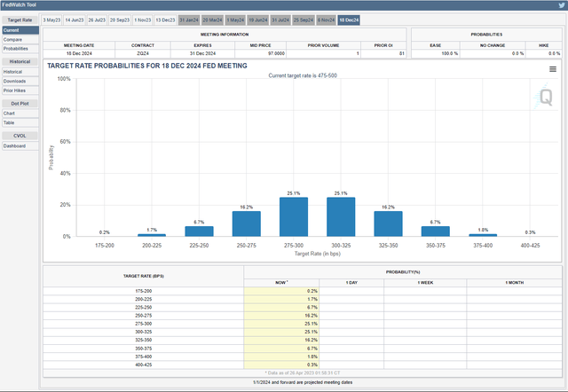Go to Downloads in the sidebar

[x=15, y=81]
